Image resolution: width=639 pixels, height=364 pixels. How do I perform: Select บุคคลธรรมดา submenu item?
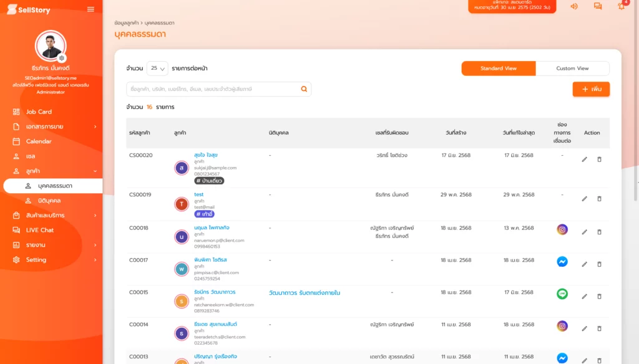coord(53,186)
